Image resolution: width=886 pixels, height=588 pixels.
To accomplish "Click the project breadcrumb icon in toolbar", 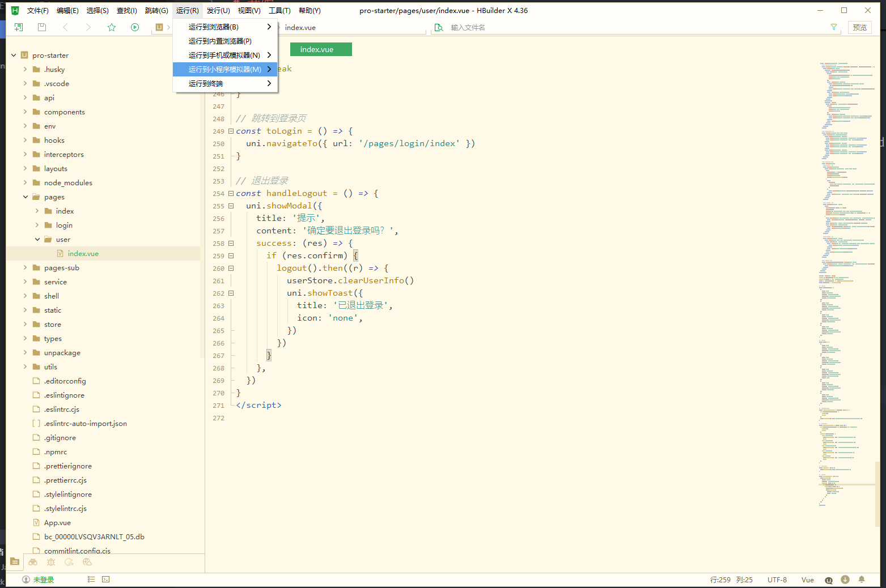I will click(x=159, y=27).
